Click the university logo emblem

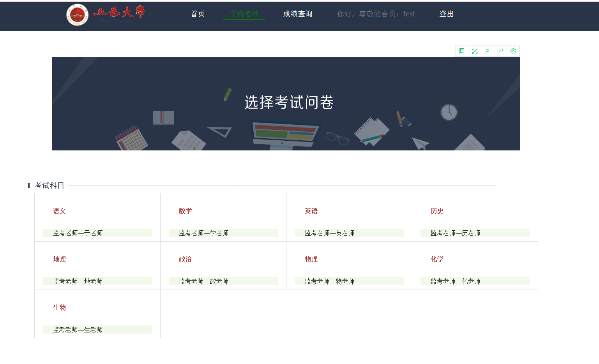tap(77, 15)
